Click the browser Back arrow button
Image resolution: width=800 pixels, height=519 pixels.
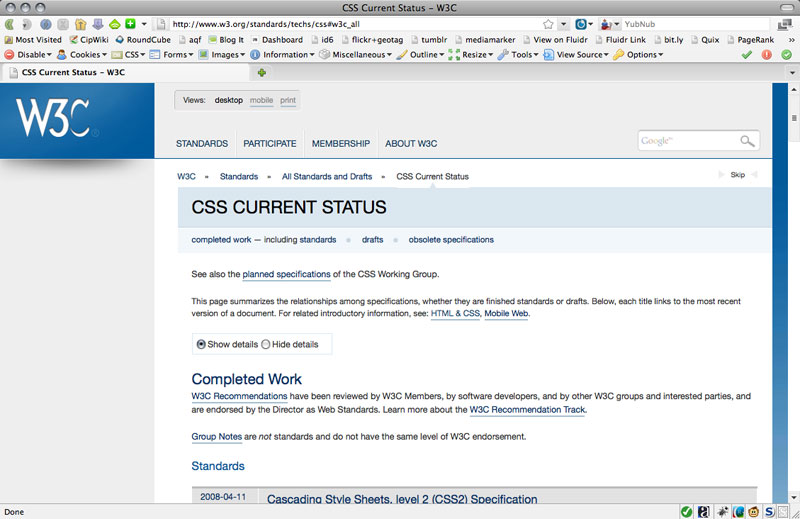coord(10,23)
